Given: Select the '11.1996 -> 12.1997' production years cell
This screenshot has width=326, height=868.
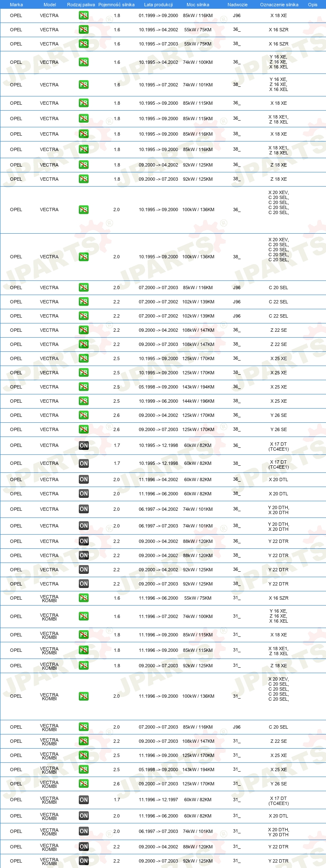Looking at the screenshot, I should pyautogui.click(x=158, y=800).
